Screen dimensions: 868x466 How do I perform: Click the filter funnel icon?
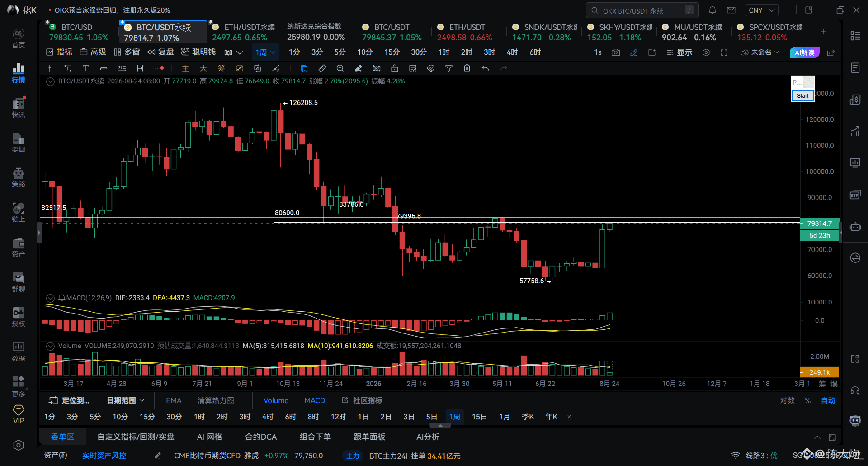tap(449, 68)
